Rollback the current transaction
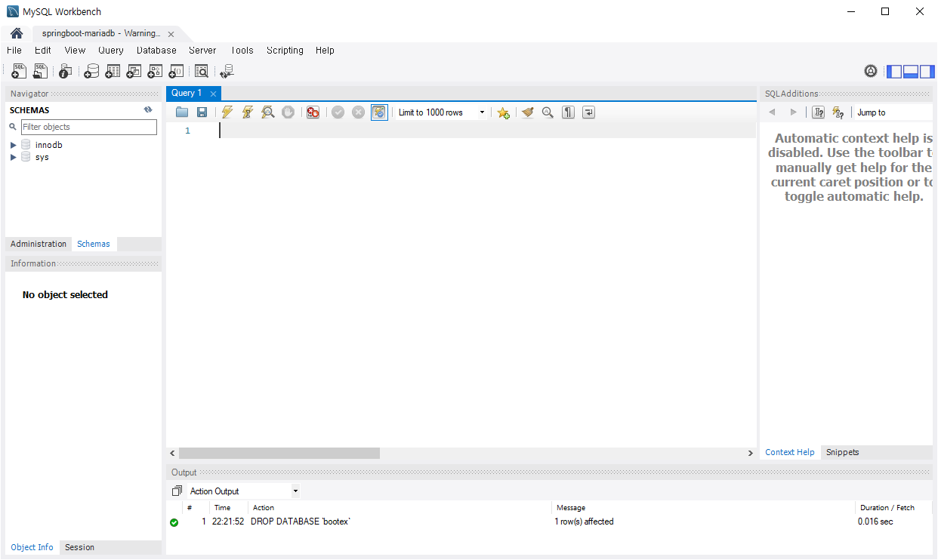This screenshot has width=938, height=560. pos(358,112)
